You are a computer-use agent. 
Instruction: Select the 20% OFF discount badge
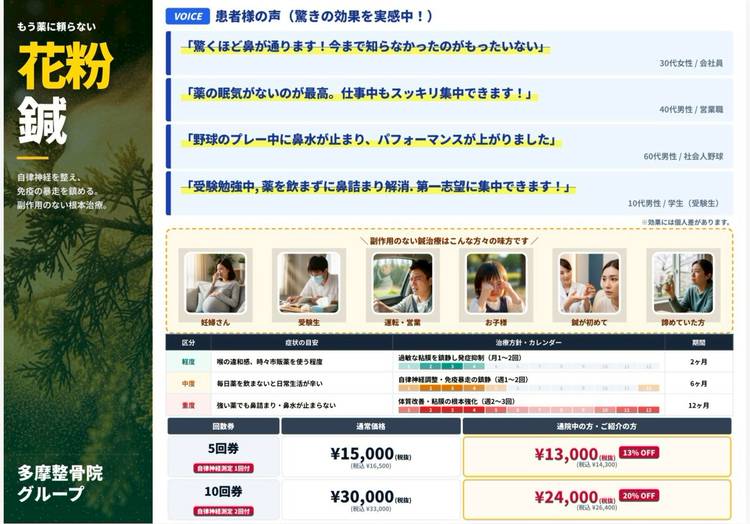click(638, 495)
